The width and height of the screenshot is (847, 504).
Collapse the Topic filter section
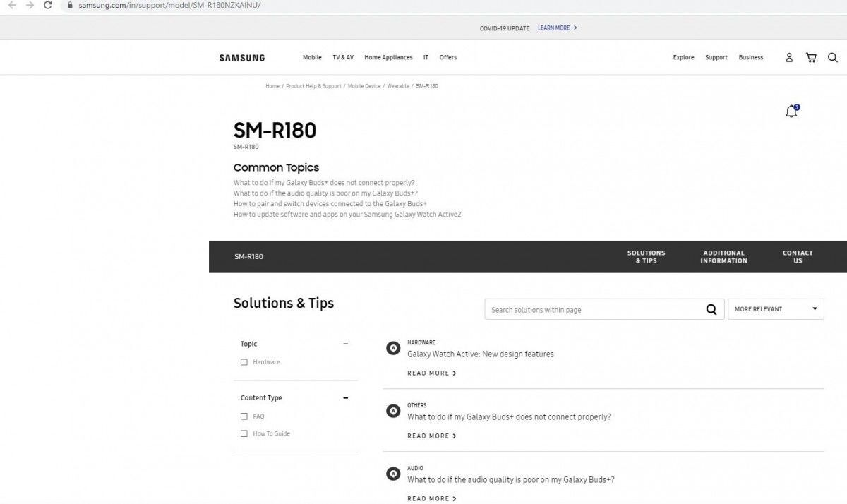coord(345,344)
